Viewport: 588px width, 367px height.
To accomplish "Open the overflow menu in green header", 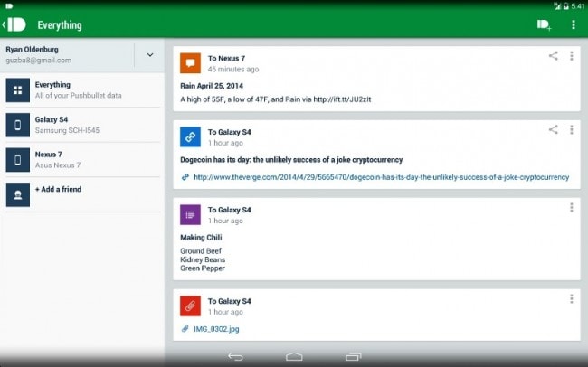I will click(x=574, y=24).
